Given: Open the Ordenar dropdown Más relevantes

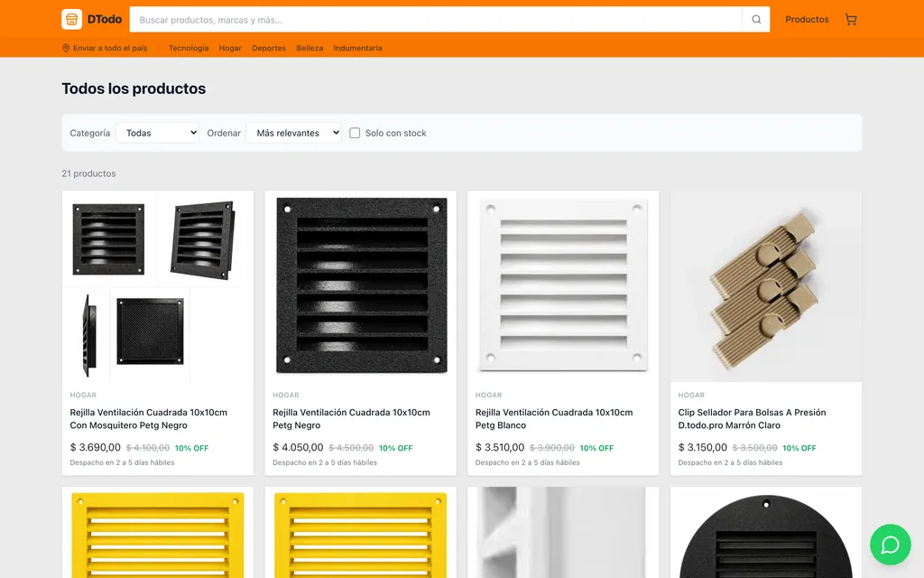Looking at the screenshot, I should 294,133.
